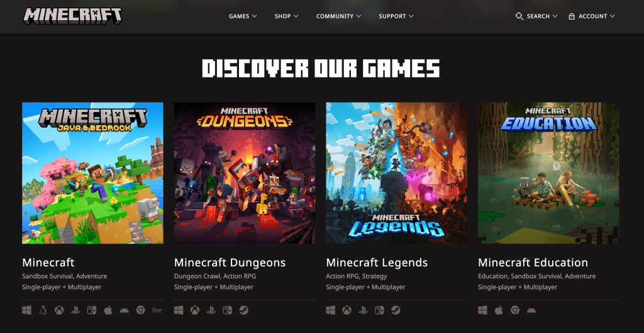Click Windows icon under Minecraft Legends
The image size is (644, 333).
[331, 310]
